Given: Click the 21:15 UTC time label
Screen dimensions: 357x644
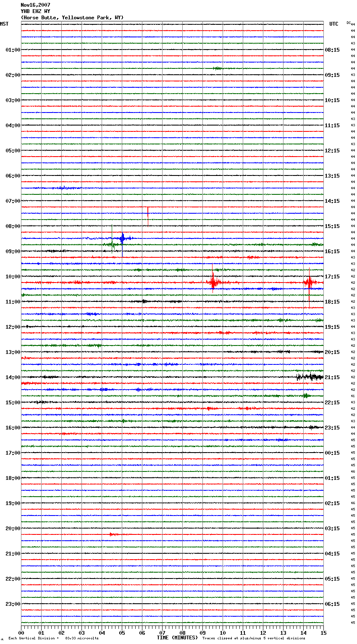Looking at the screenshot, I should 332,377.
